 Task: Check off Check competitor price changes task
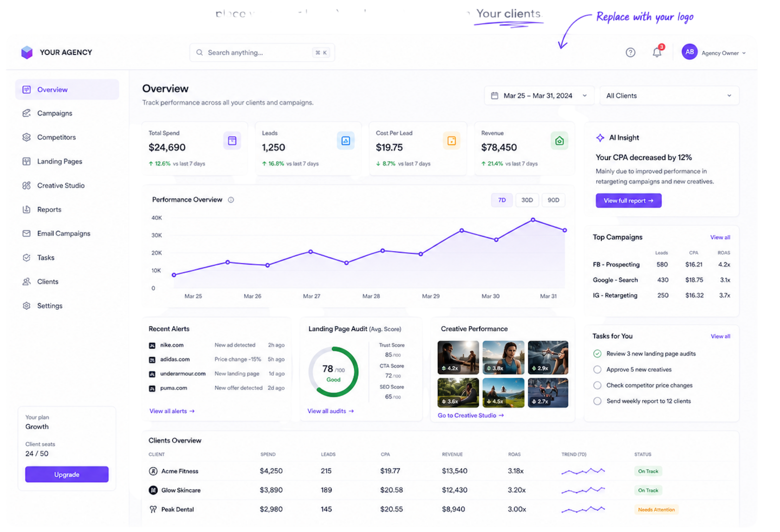point(597,385)
